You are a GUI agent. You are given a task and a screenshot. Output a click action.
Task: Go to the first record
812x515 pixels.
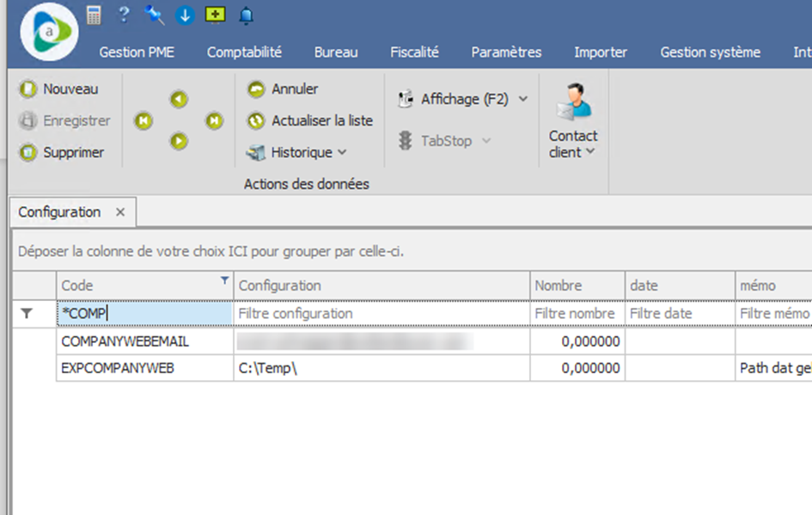tap(143, 120)
